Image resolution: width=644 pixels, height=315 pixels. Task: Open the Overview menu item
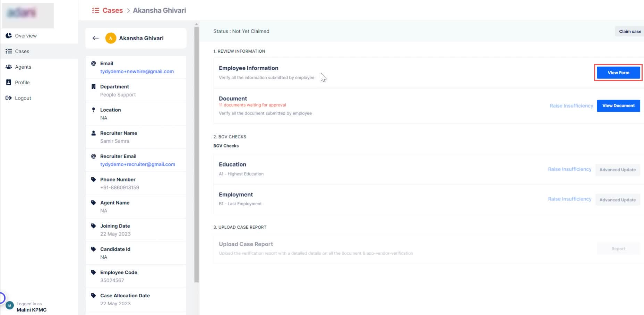point(39,36)
